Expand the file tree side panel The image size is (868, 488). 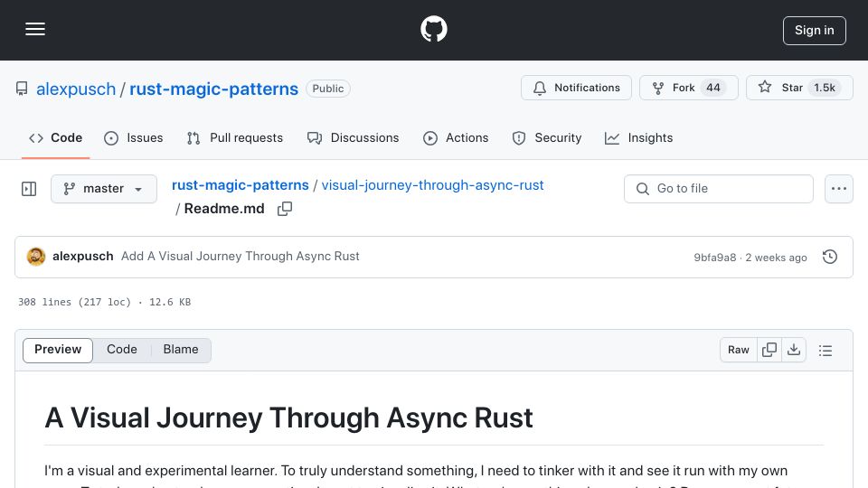tap(29, 189)
